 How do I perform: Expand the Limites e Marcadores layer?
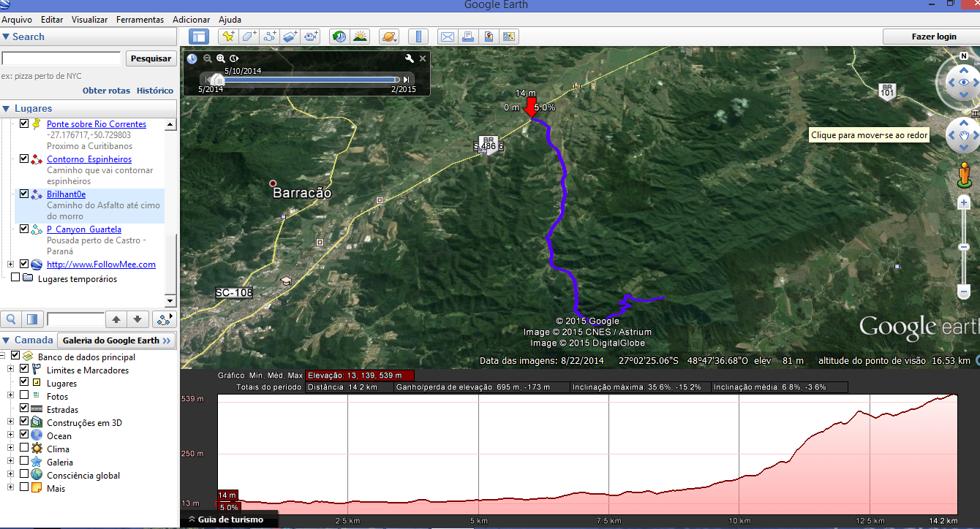coord(11,370)
